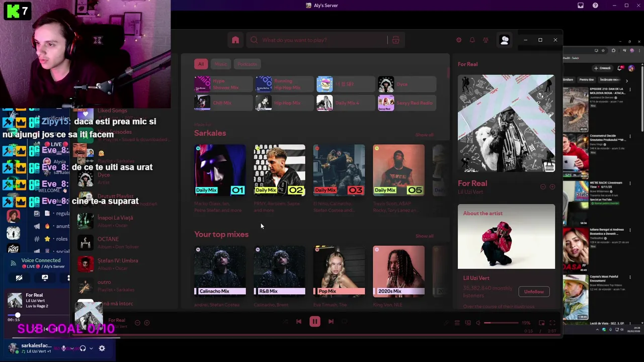Click the minus icon beside the For Real side panel title
This screenshot has height=362, width=644.
pyautogui.click(x=543, y=187)
